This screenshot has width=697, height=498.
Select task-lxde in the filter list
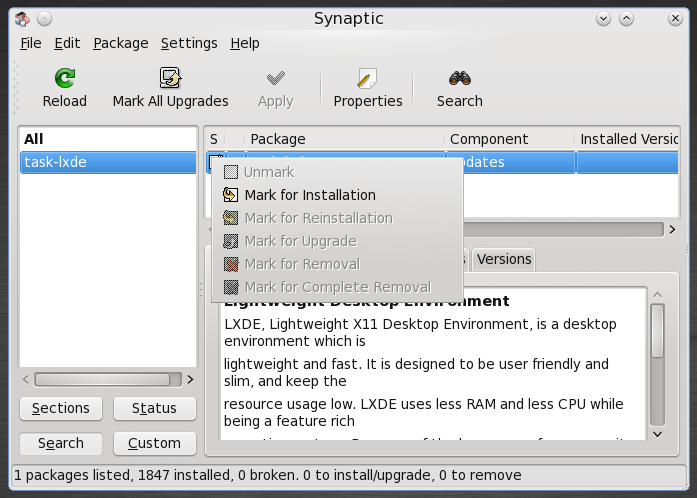[x=108, y=162]
